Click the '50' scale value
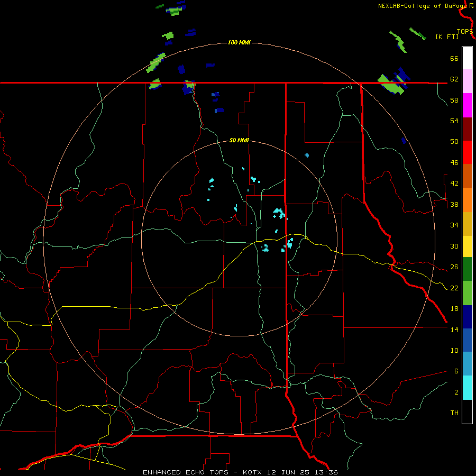476x476 pixels. pyautogui.click(x=454, y=142)
